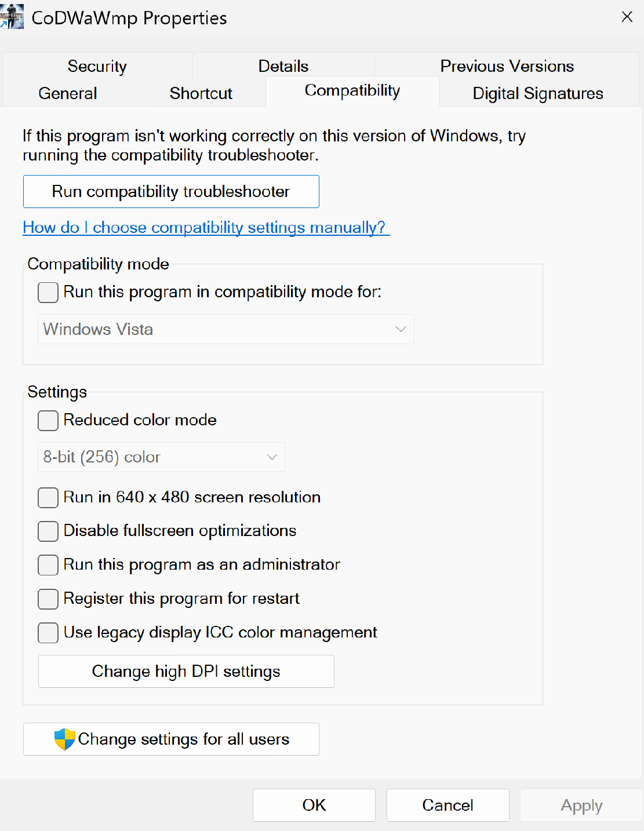Viewport: 644px width, 831px height.
Task: Open the Details tab
Action: (283, 66)
